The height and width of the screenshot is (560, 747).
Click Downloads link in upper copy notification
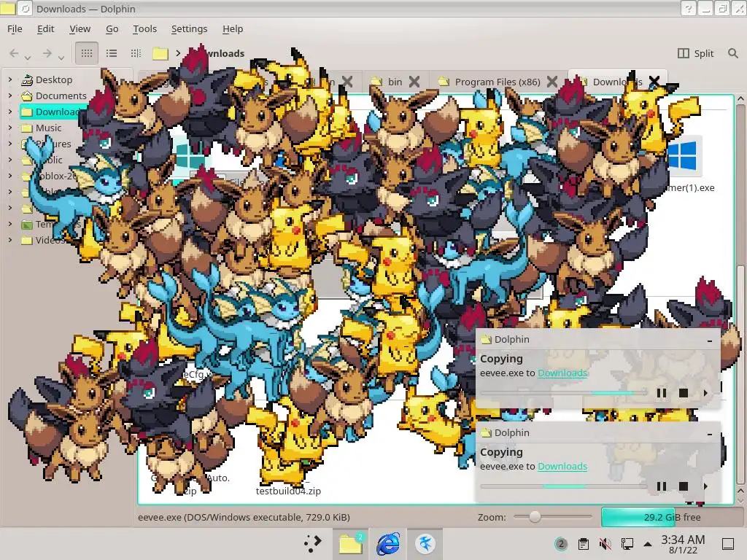(562, 373)
